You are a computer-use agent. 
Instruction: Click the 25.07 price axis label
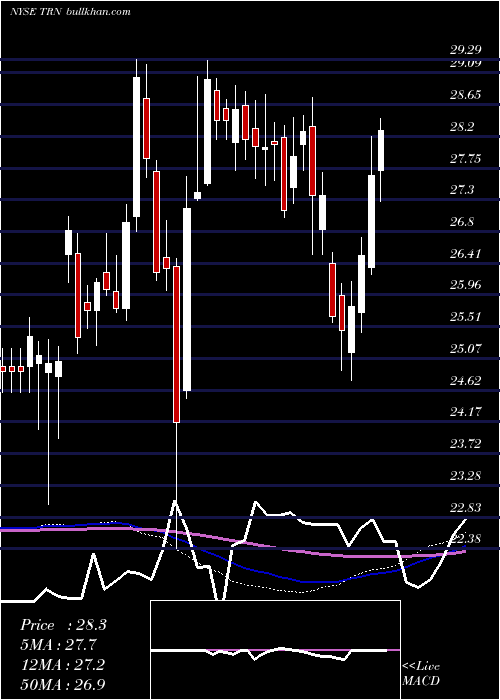(465, 349)
